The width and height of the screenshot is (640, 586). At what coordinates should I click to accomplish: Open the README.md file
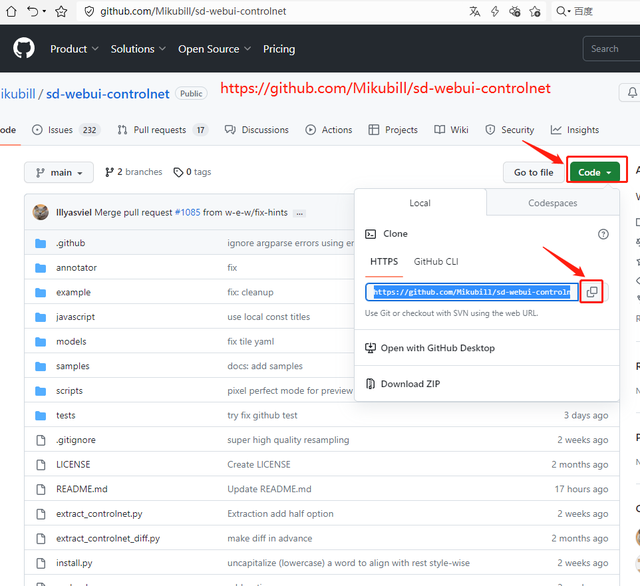point(82,489)
